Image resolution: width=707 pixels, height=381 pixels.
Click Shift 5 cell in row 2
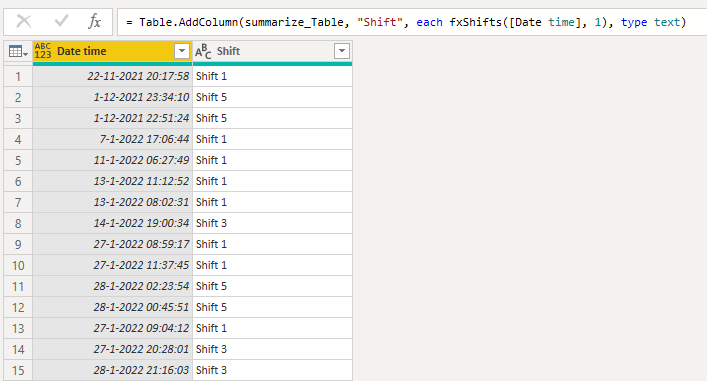272,97
